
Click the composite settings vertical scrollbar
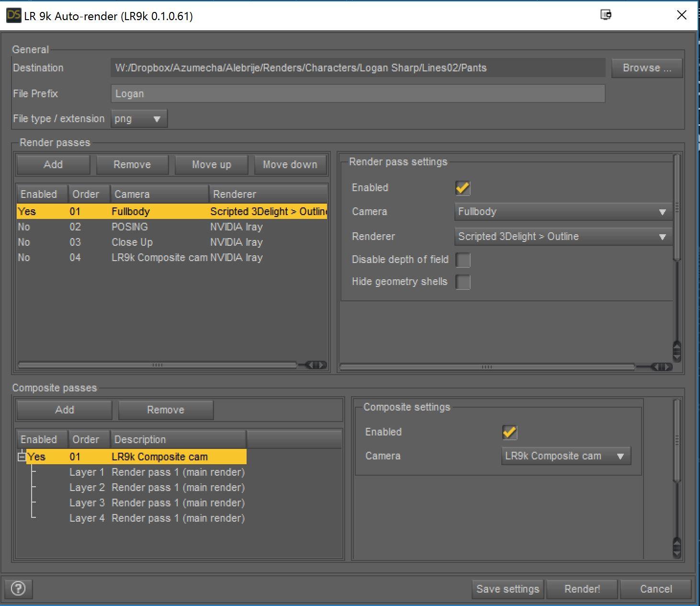(x=677, y=440)
